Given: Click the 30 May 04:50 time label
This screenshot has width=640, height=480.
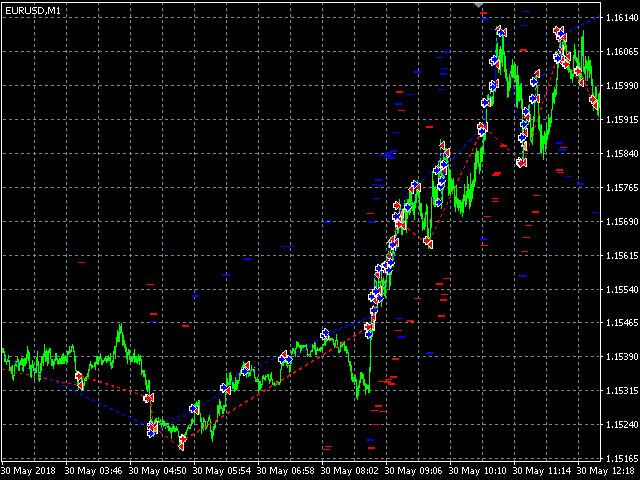Looking at the screenshot, I should (x=158, y=471).
